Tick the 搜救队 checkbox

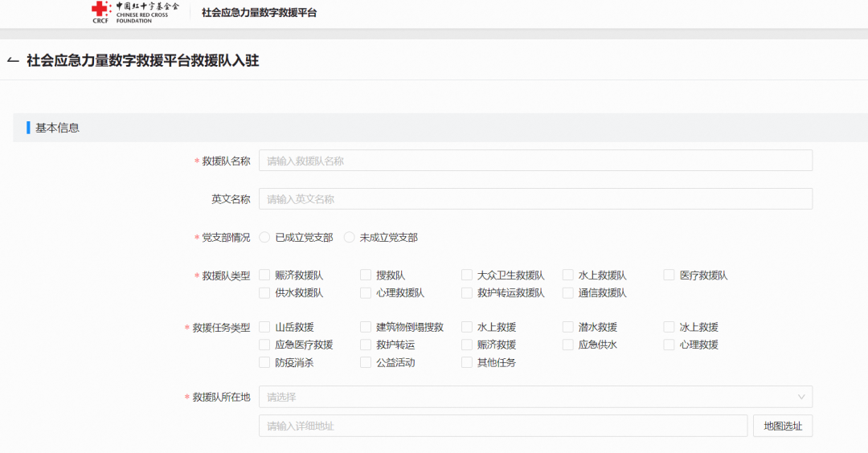(366, 275)
